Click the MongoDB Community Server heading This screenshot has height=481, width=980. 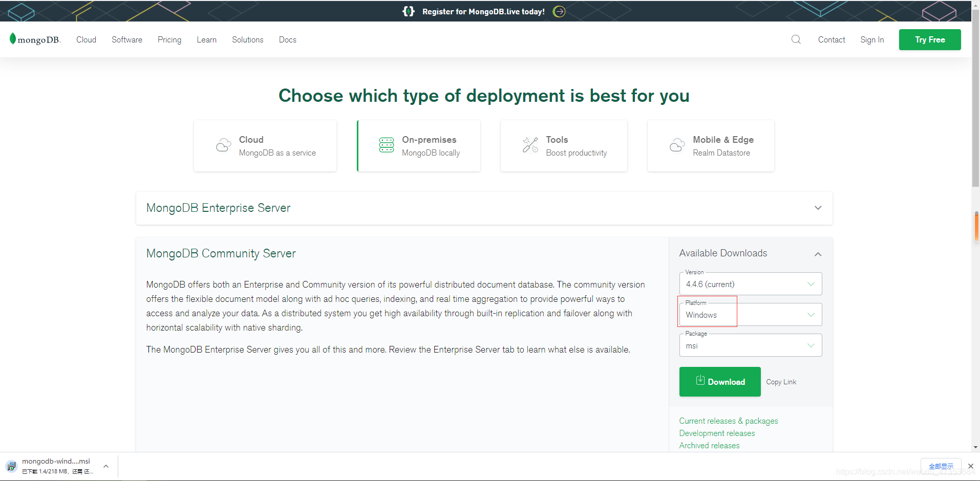[x=221, y=253]
